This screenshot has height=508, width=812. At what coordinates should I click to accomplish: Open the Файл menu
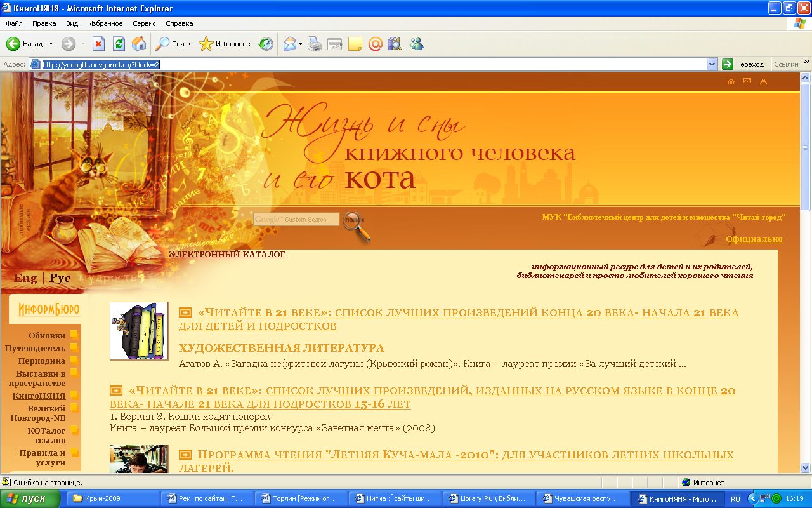[15, 23]
